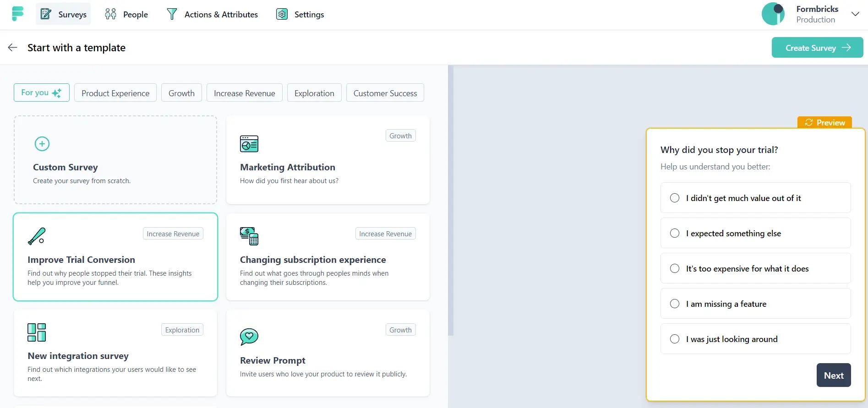
Task: Select "I didn't get much value out of it"
Action: (755, 198)
